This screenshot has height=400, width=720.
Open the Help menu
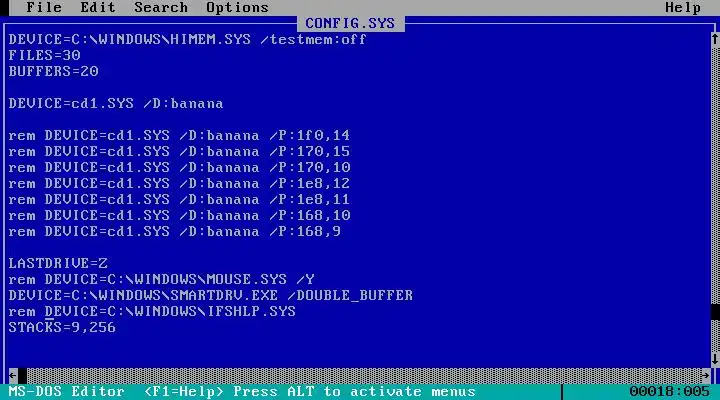683,7
